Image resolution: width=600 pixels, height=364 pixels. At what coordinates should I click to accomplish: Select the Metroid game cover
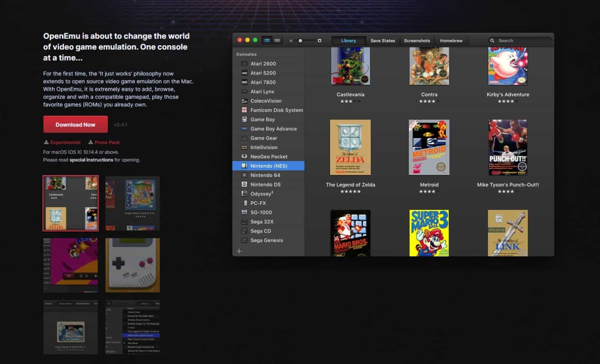(x=429, y=147)
